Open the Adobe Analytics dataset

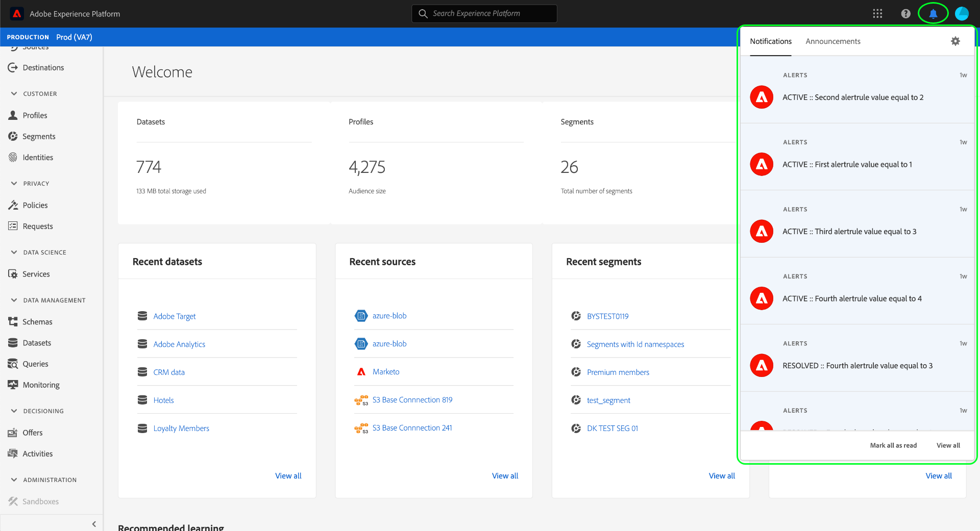tap(179, 344)
